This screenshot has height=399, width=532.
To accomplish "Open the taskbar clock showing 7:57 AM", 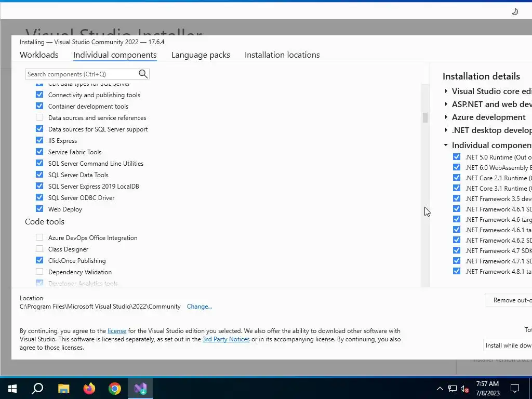I will [x=487, y=389].
